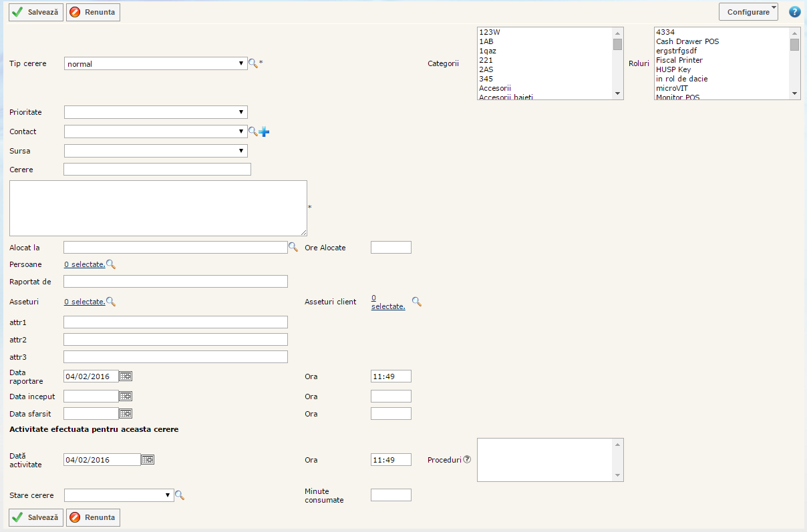Click the top Salvează button
Viewport: 807px width, 532px height.
(36, 13)
